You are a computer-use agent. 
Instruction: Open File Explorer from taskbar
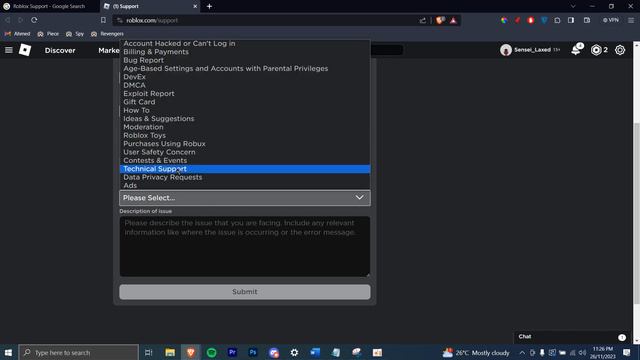tap(170, 352)
